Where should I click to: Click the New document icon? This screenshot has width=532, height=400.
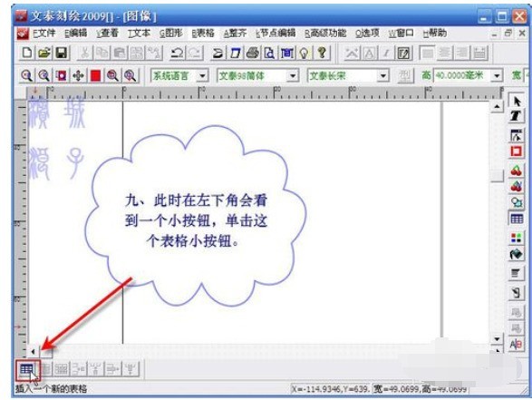pyautogui.click(x=27, y=53)
